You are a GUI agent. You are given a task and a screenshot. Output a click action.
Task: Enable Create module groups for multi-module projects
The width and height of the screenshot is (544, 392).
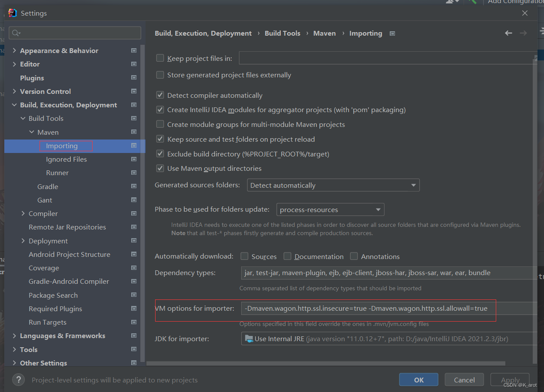(x=160, y=124)
